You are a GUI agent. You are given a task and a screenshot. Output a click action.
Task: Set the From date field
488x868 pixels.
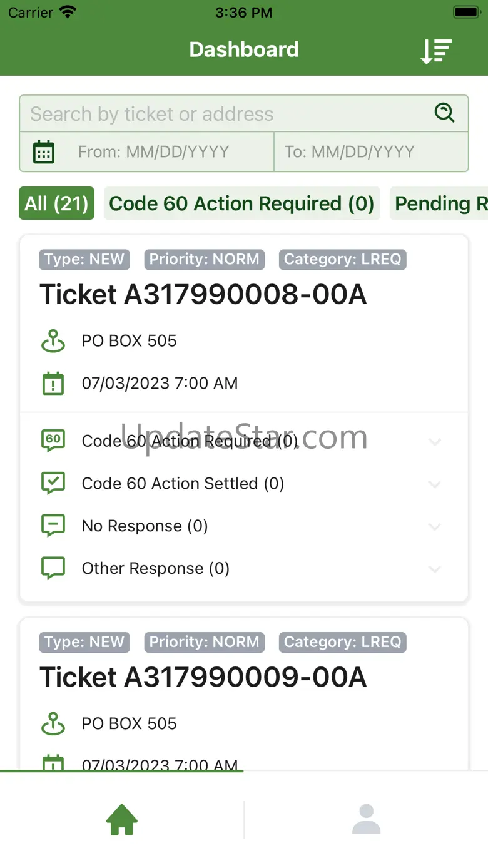(x=153, y=152)
